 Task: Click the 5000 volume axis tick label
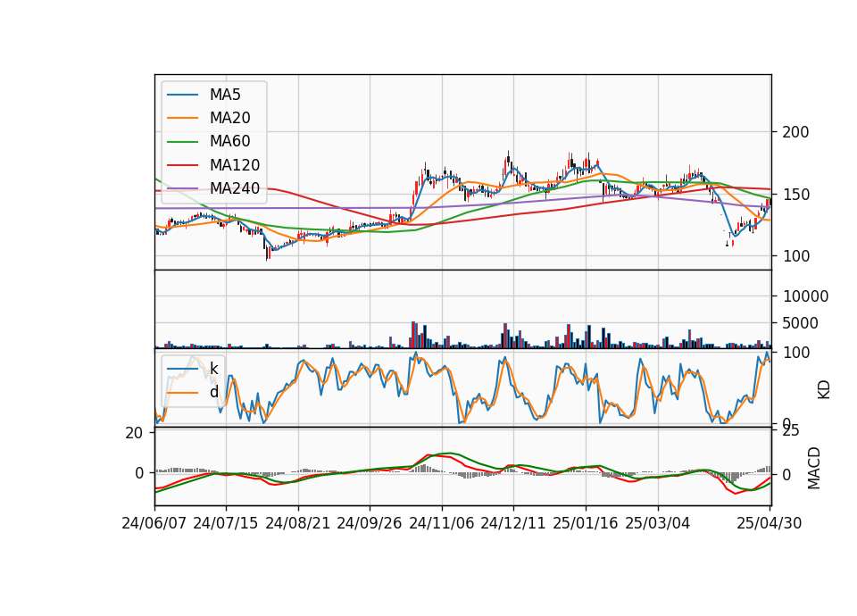click(x=801, y=323)
